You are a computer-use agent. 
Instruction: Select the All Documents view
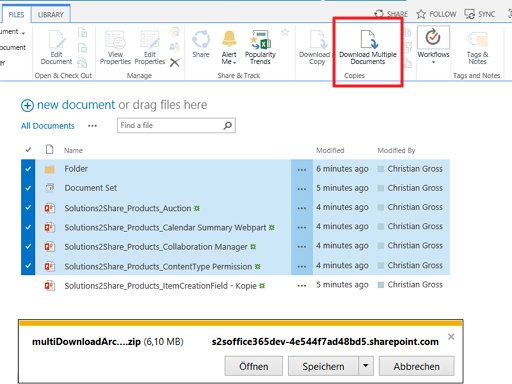pos(48,126)
